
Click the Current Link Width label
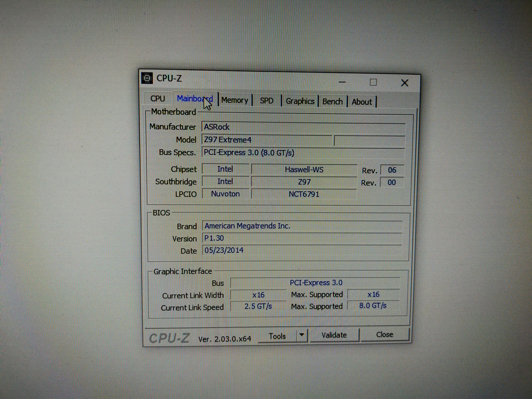[x=193, y=296]
